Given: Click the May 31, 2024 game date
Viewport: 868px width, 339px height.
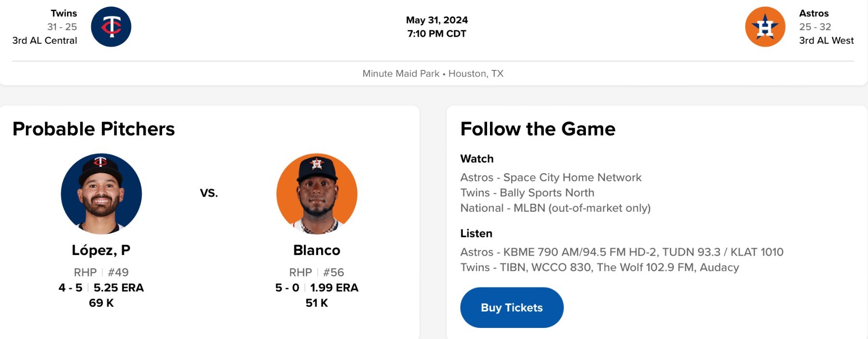Looking at the screenshot, I should 437,20.
